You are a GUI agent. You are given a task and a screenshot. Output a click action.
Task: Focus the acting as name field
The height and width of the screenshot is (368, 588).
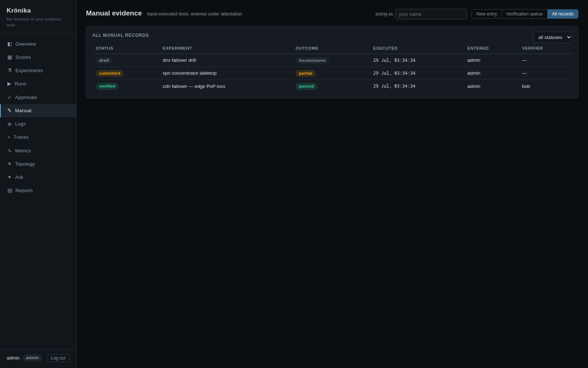click(431, 14)
